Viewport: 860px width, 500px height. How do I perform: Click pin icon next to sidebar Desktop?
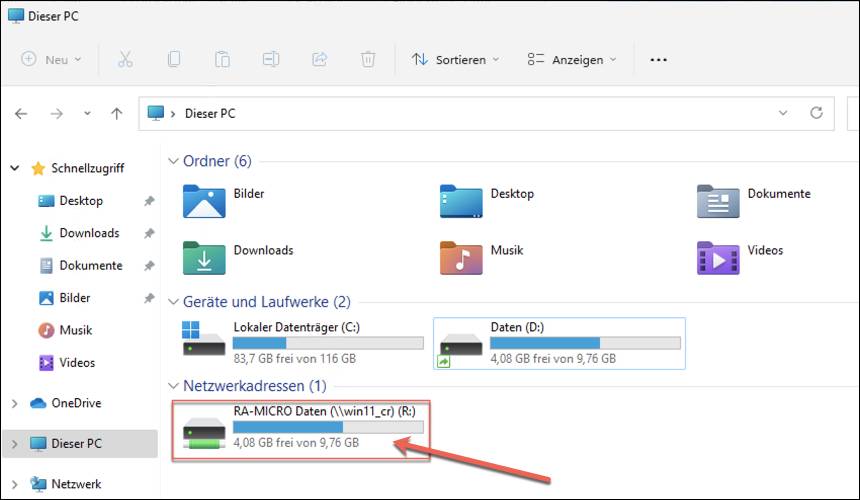pos(149,201)
